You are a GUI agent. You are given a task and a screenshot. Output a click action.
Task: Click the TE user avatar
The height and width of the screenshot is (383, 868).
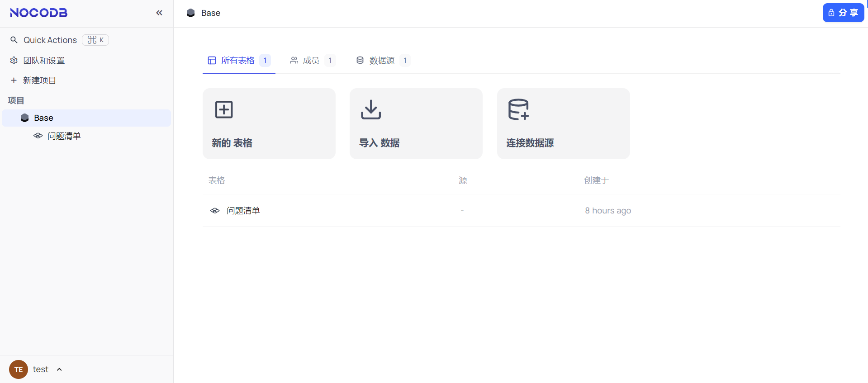tap(19, 369)
